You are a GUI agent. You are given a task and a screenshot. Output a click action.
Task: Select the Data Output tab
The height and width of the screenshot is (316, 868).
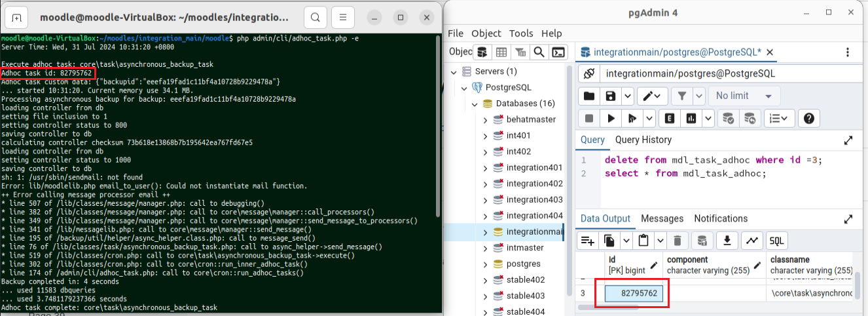point(606,218)
